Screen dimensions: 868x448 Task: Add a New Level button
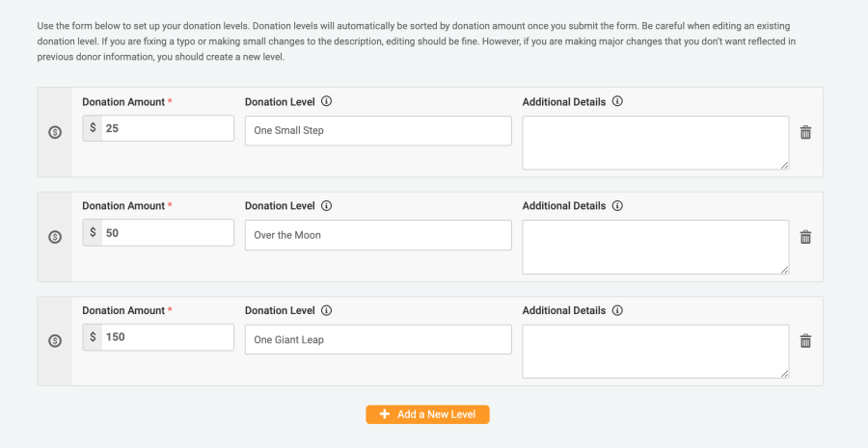coord(427,414)
